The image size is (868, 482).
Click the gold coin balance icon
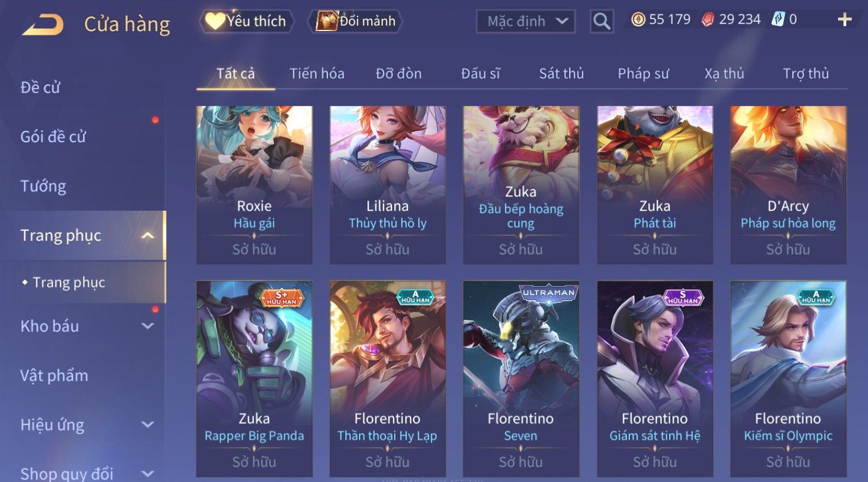[637, 20]
